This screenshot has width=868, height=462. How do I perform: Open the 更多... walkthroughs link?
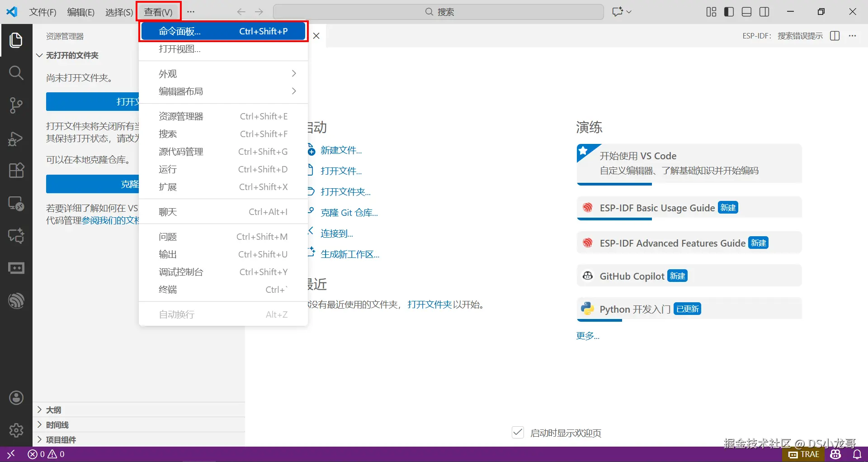click(588, 336)
